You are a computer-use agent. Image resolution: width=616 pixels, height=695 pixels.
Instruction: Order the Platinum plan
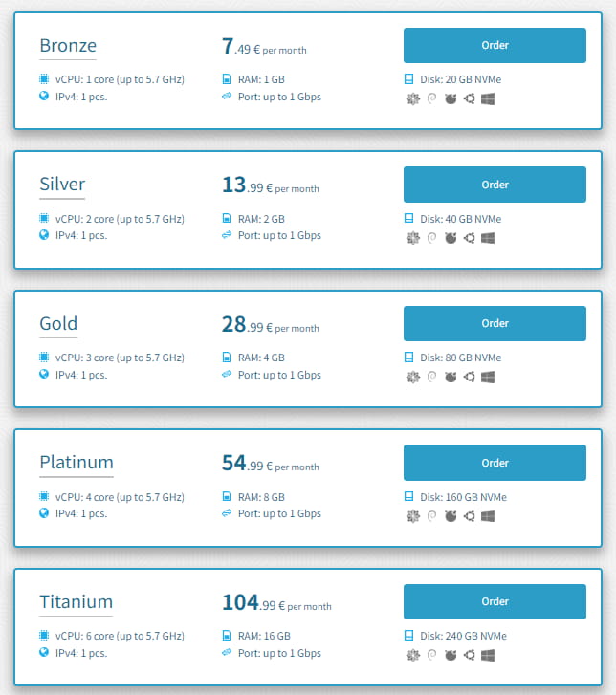click(495, 463)
